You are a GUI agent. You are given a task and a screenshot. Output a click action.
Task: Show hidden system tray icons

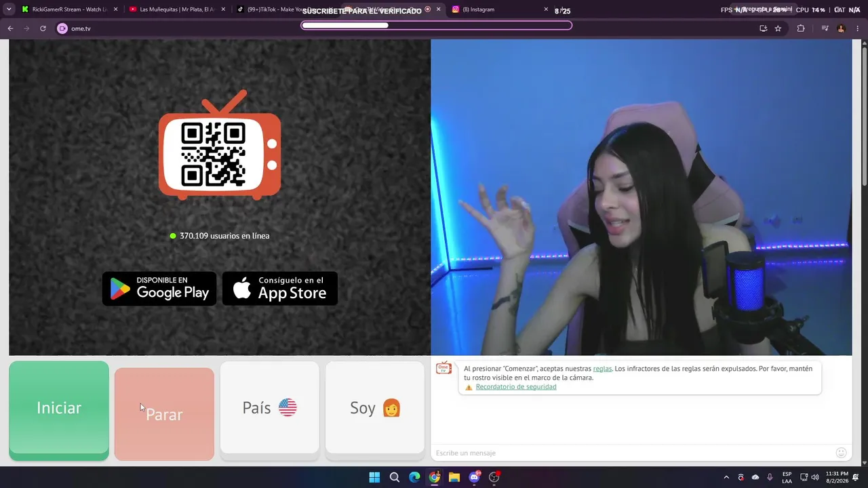pyautogui.click(x=726, y=477)
